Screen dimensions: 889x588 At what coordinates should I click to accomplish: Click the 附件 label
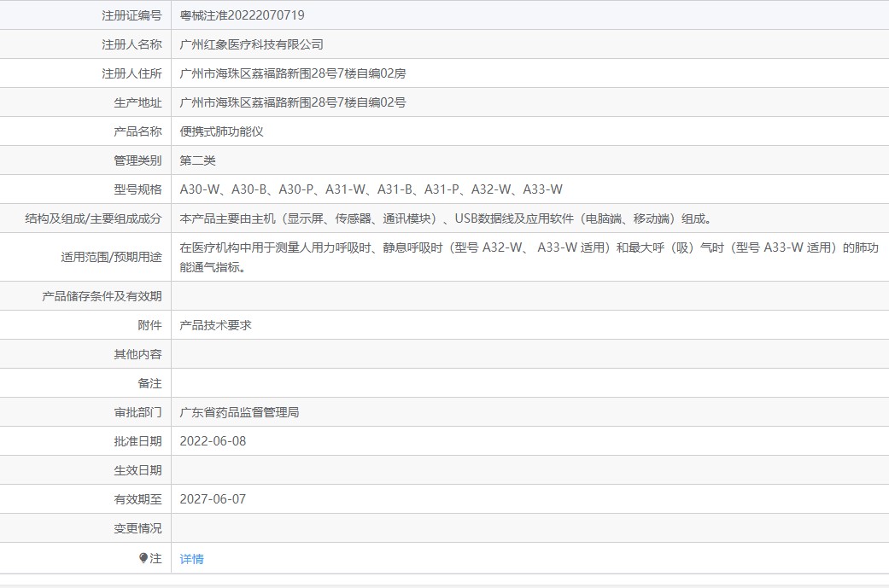coord(149,325)
